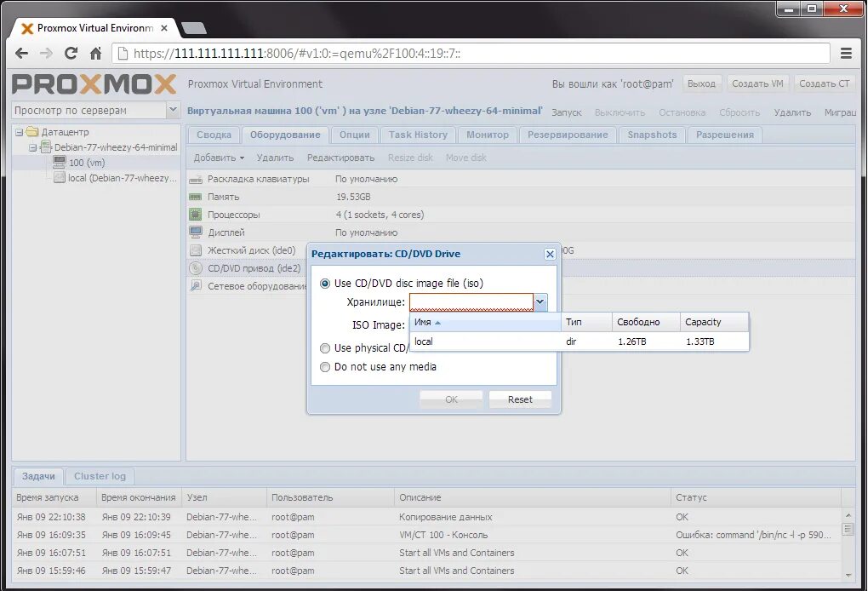Click the Выход logout button
868x591 pixels.
click(x=701, y=83)
